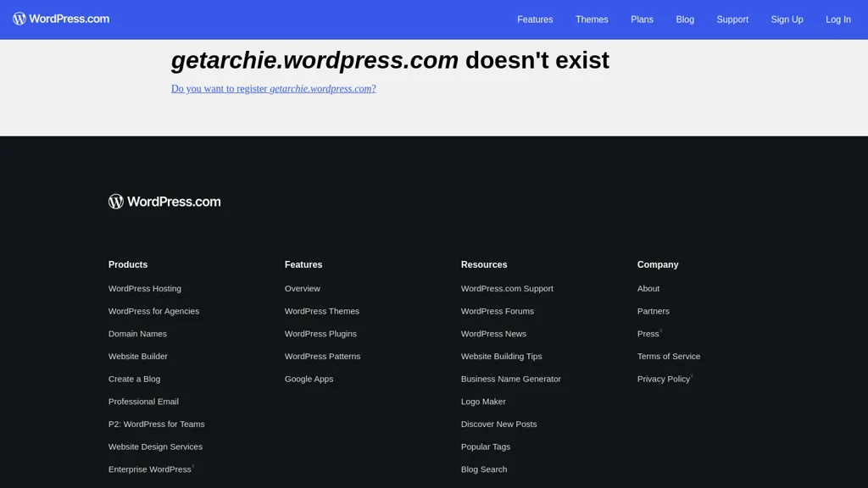Open WordPress Hosting footer link

pyautogui.click(x=145, y=289)
